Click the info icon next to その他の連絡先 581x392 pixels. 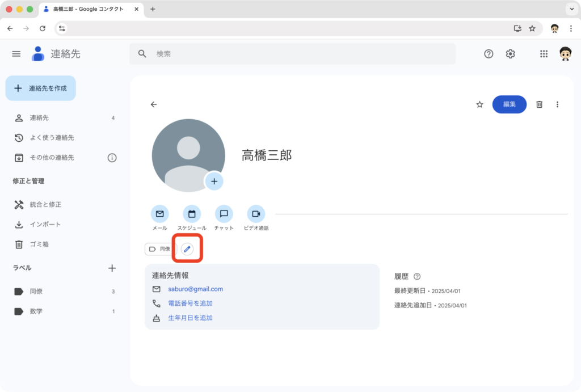(113, 158)
